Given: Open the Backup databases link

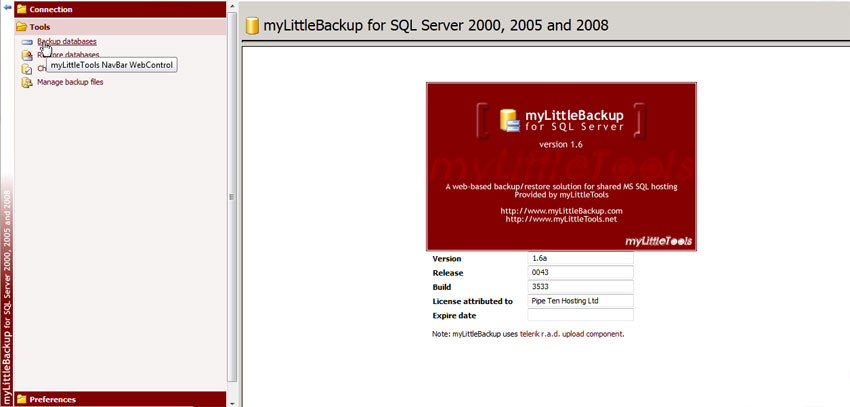Looking at the screenshot, I should pyautogui.click(x=67, y=41).
